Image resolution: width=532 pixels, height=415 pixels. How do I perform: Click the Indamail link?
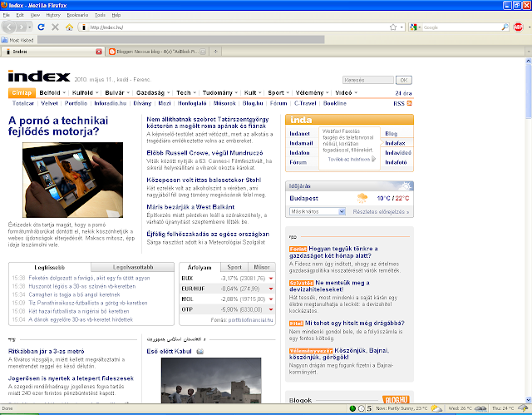[x=301, y=143]
